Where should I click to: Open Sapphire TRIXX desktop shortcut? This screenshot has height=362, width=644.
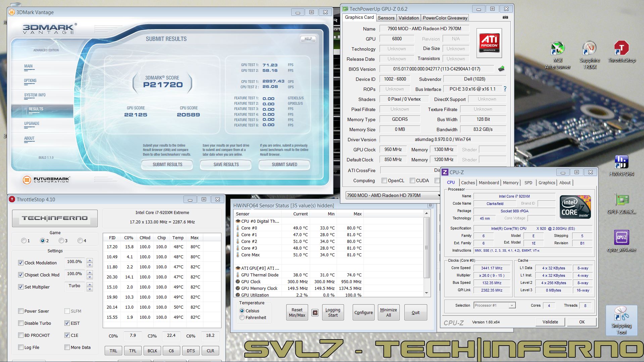pos(590,55)
